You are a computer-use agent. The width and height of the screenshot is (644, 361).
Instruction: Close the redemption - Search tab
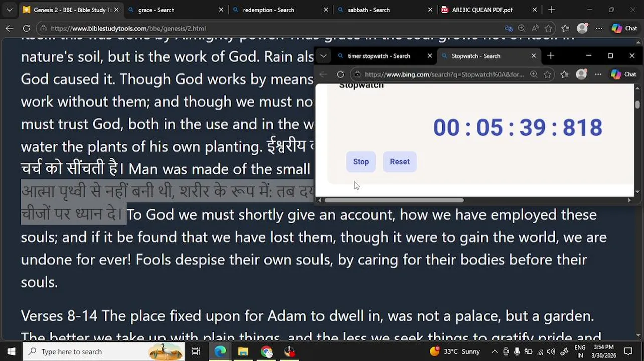pos(326,10)
